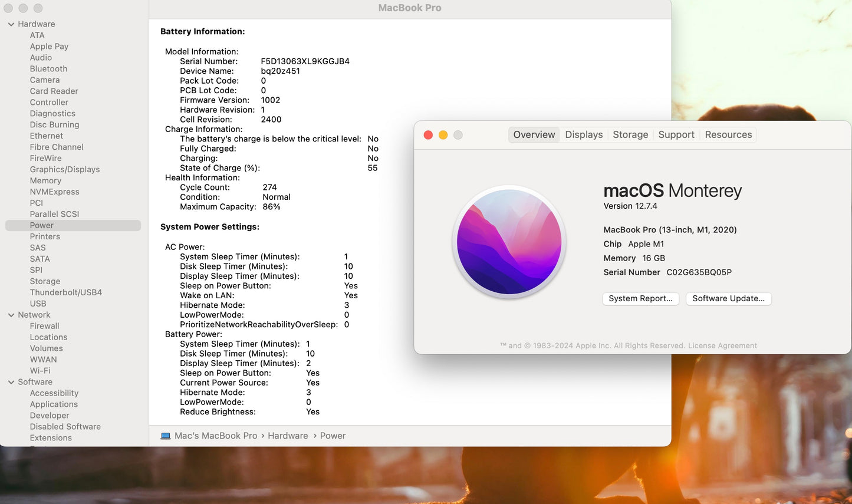
Task: Select Wi-Fi under Network
Action: [x=40, y=371]
